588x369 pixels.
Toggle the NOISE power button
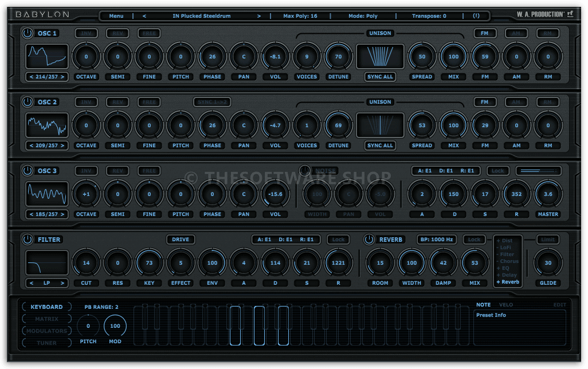point(304,171)
